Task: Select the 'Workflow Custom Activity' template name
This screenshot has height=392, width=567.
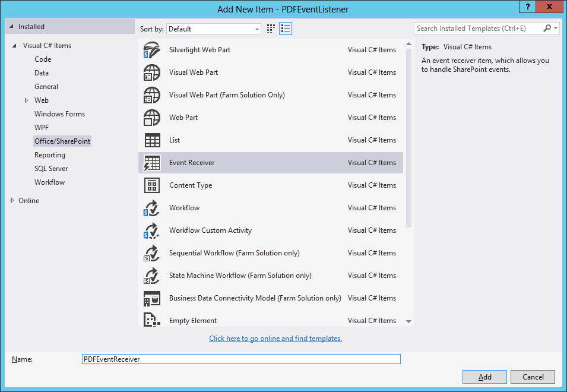Action: coord(210,230)
